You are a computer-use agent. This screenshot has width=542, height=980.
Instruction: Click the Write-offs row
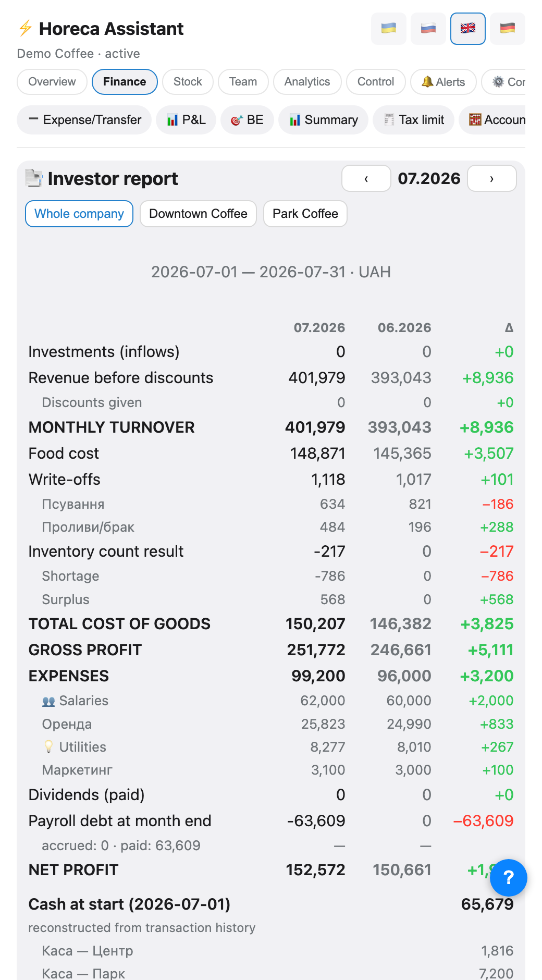coord(271,480)
